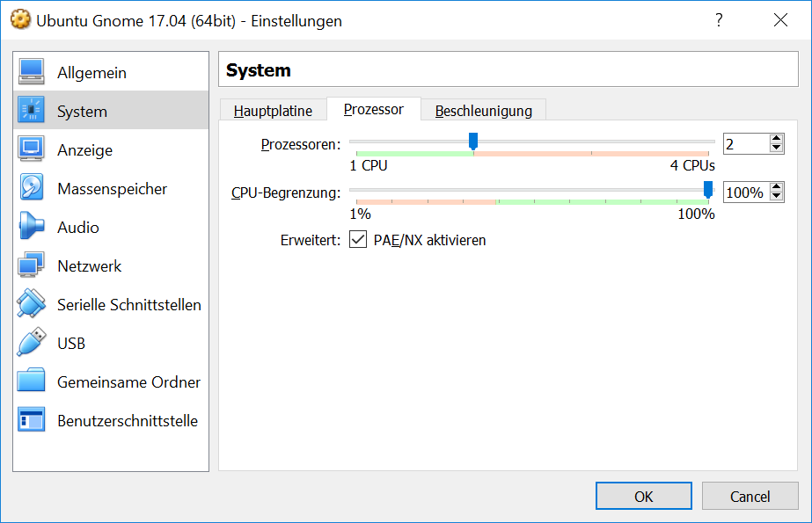Click the Prozessoren slider handle

point(472,142)
